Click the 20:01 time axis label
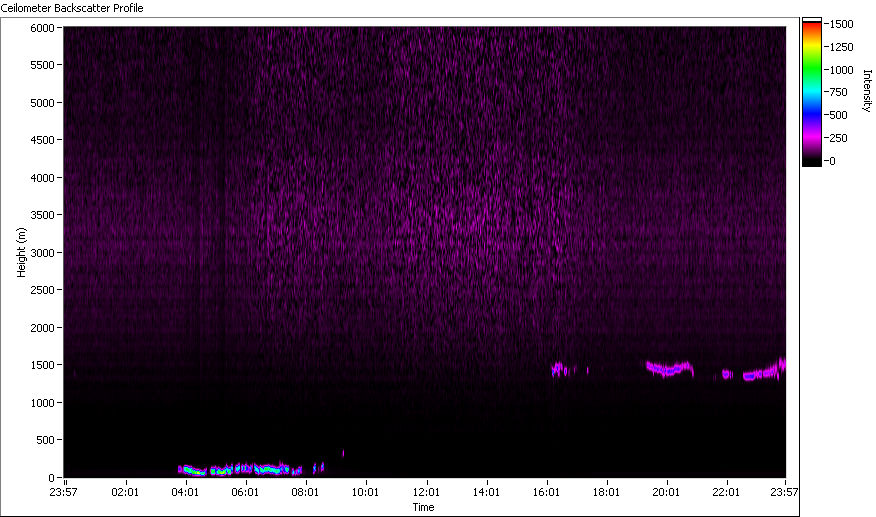 pyautogui.click(x=666, y=492)
